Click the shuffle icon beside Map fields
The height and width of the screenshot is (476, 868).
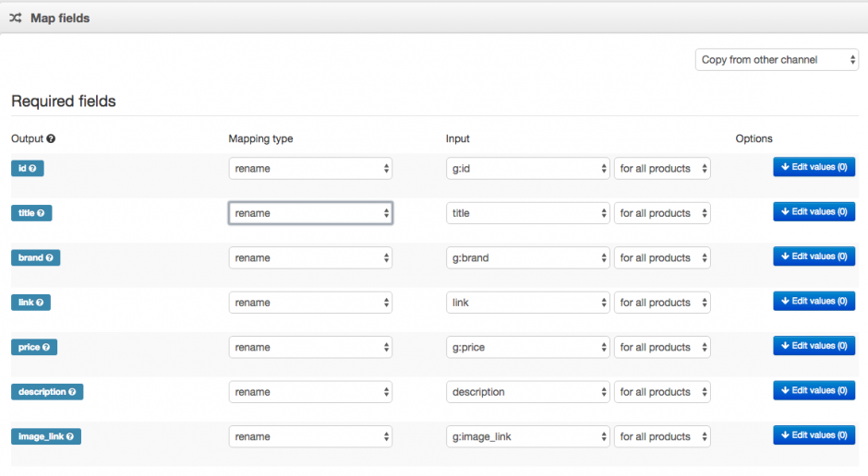pyautogui.click(x=16, y=18)
